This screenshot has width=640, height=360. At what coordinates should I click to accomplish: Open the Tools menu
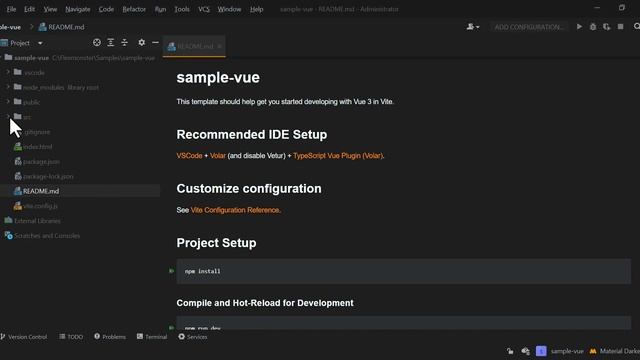[182, 9]
